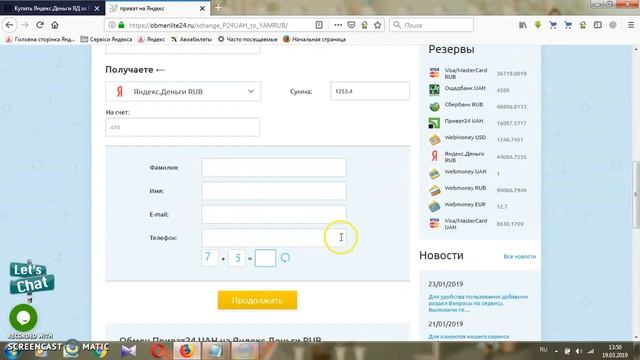Open the volume control in system tray
Viewport: 640px width, 360px height.
tap(579, 351)
